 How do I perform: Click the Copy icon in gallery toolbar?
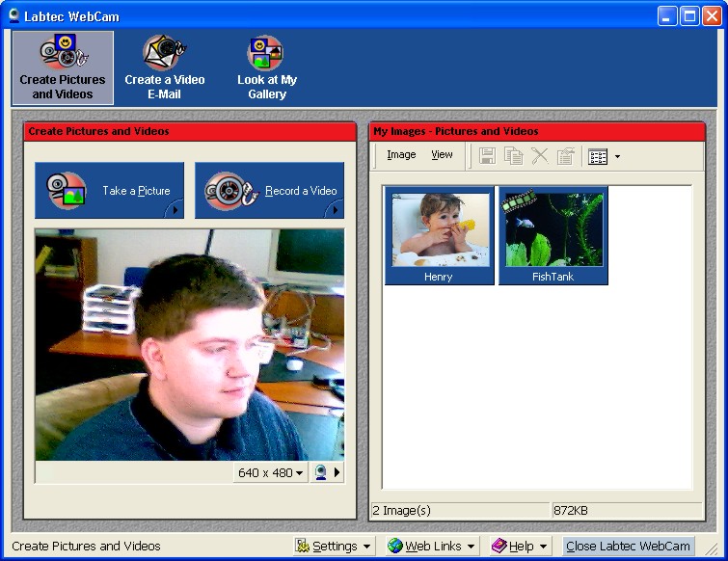coord(514,156)
